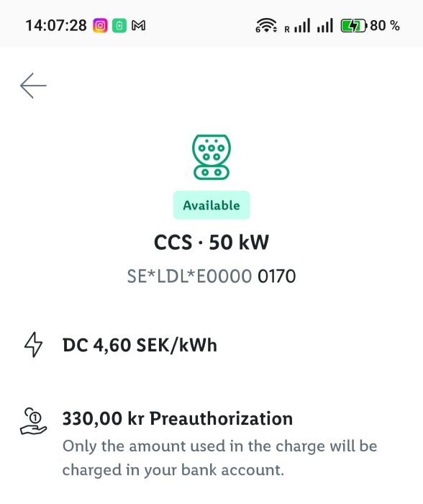
Task: Tap the second SIM signal bars
Action: point(324,25)
